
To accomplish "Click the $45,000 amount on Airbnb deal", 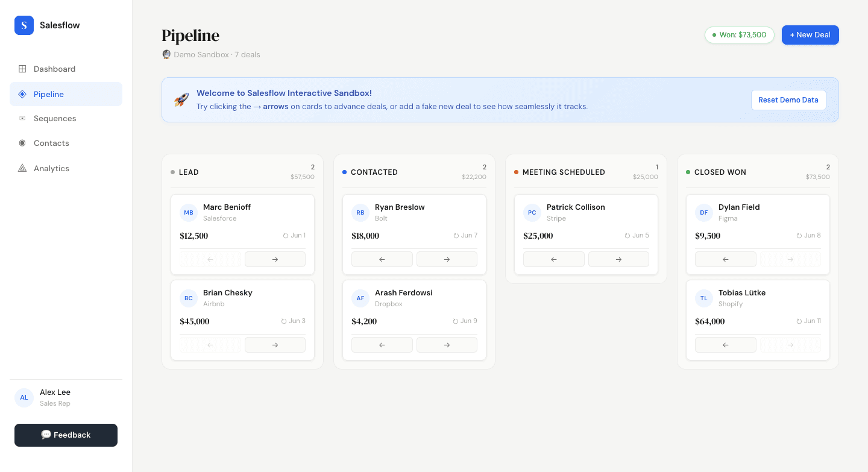I will tap(195, 321).
